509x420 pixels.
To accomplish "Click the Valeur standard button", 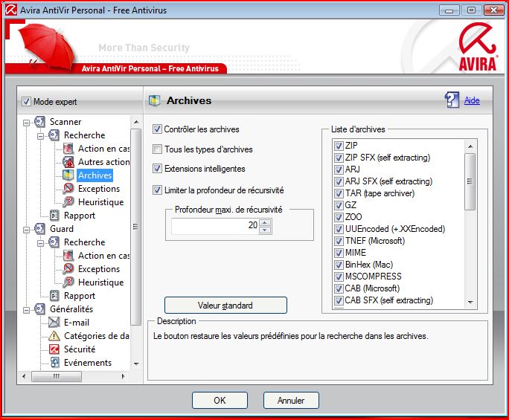I will (225, 306).
